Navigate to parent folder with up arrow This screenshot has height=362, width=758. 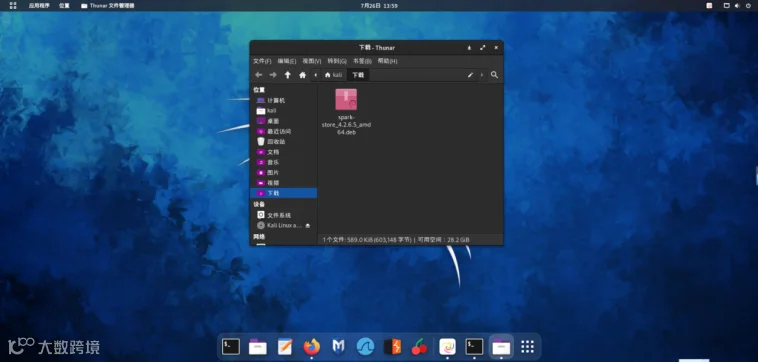tap(288, 75)
